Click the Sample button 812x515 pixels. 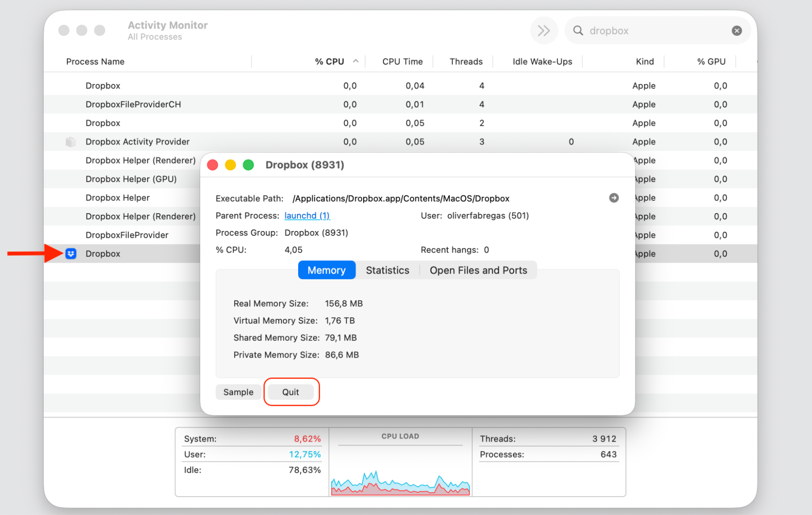click(x=238, y=392)
